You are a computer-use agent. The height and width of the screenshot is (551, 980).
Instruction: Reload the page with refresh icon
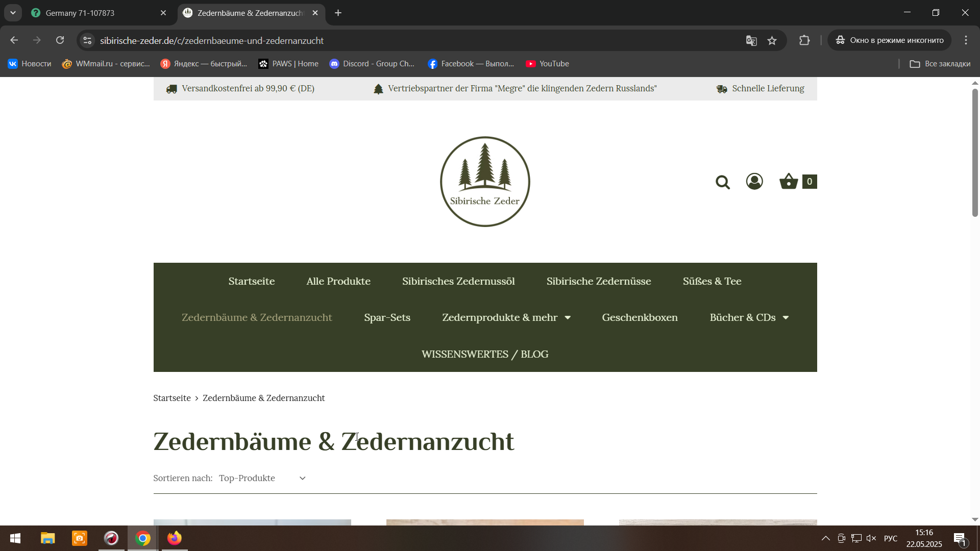[60, 40]
